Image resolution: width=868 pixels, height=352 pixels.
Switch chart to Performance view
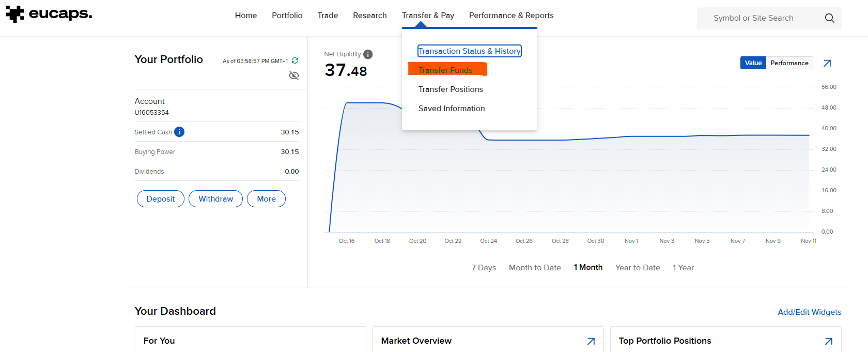point(789,63)
